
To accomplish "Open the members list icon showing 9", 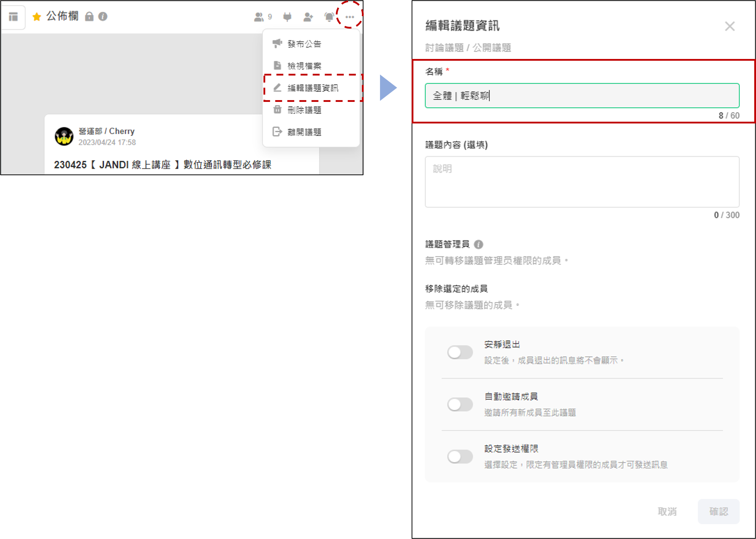I will coord(262,17).
